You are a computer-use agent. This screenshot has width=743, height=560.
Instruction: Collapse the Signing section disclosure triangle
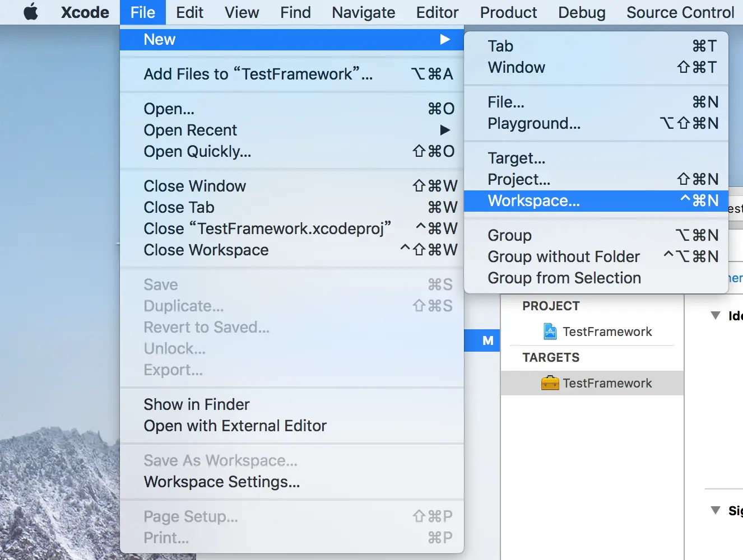(x=716, y=510)
